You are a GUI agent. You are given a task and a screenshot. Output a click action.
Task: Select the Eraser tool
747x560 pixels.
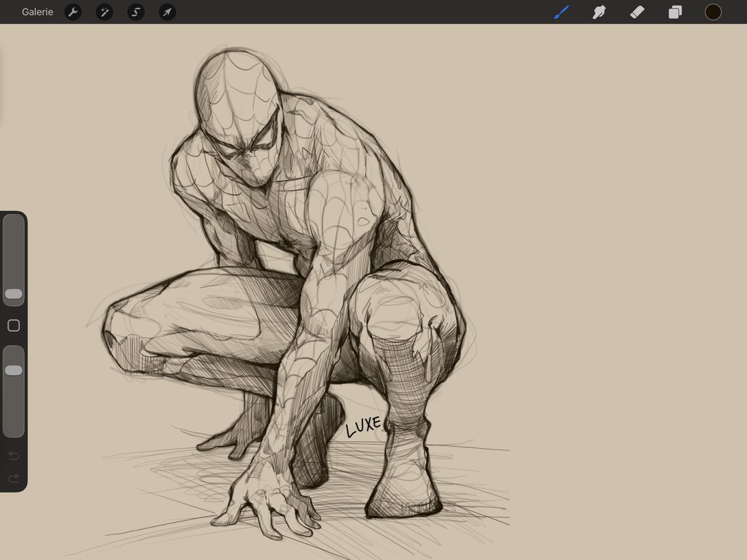pyautogui.click(x=637, y=12)
